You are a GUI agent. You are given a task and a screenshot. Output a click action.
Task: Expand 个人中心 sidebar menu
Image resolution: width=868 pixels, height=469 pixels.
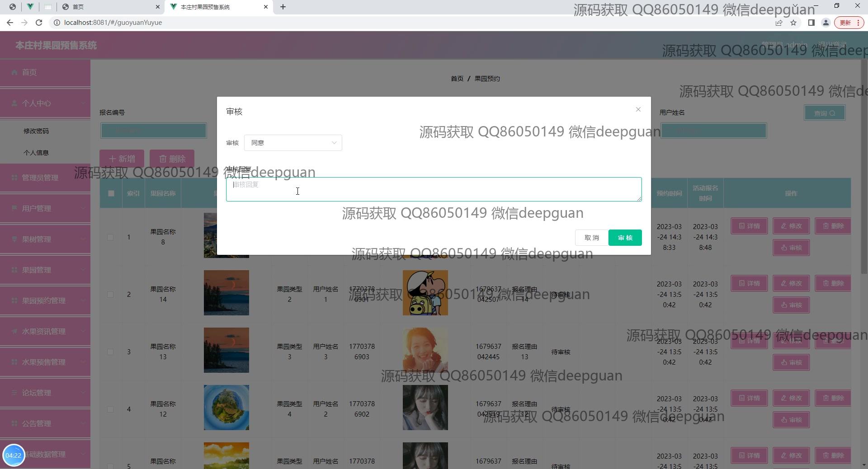tap(45, 103)
